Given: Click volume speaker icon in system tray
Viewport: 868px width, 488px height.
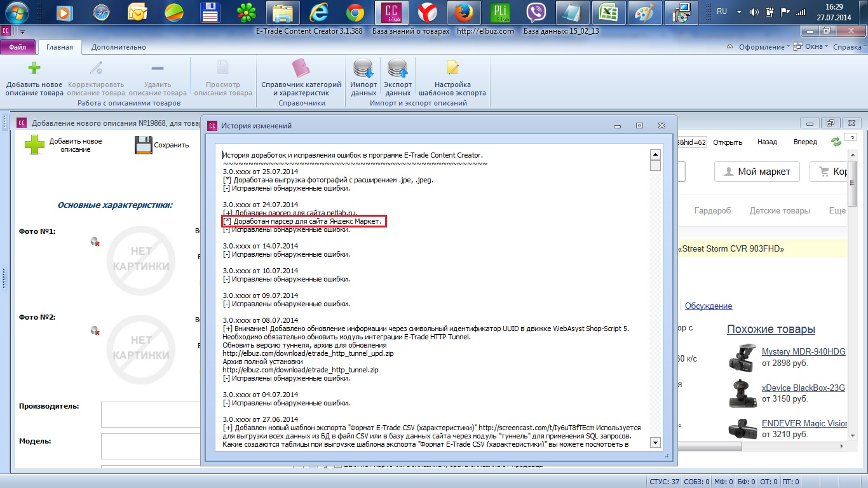Looking at the screenshot, I should click(754, 12).
